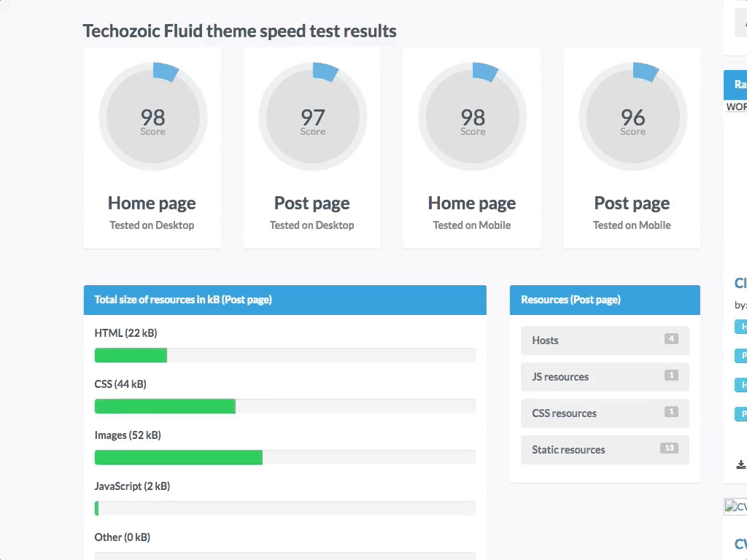This screenshot has height=560, width=747.
Task: Click the 'Home page' title in the Desktop card
Action: (152, 203)
